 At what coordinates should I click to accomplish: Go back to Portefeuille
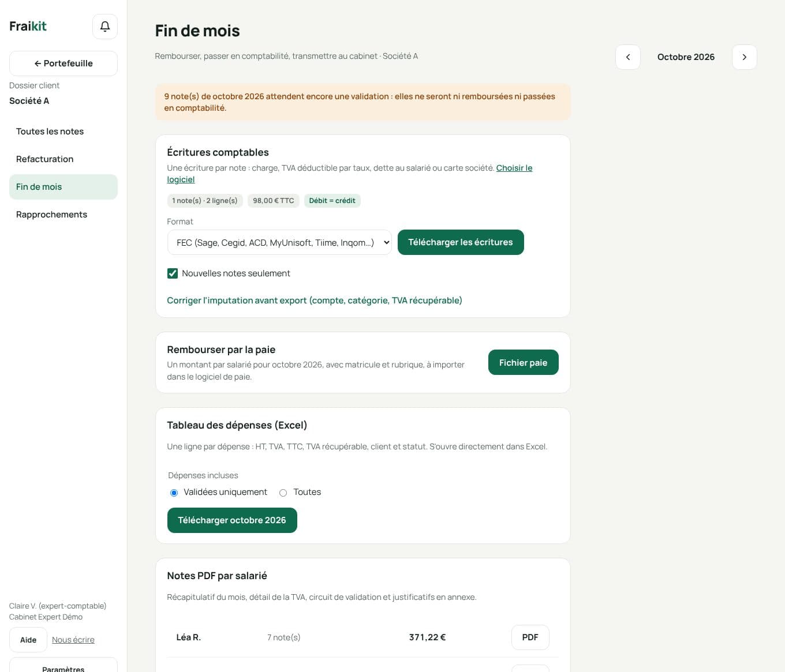63,63
